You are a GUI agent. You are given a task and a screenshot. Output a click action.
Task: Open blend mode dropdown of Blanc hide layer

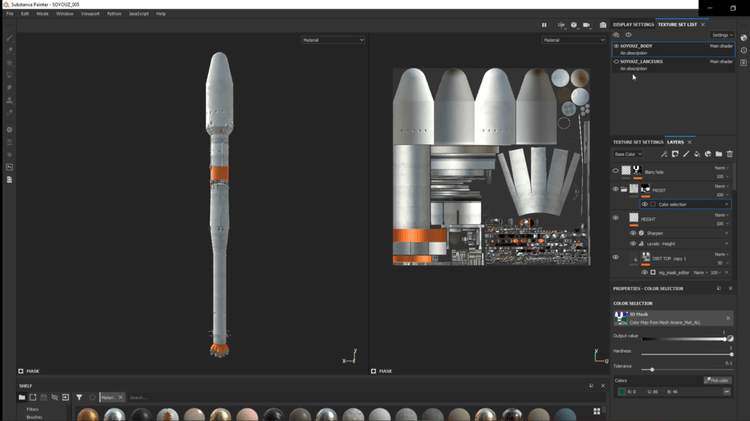point(721,168)
